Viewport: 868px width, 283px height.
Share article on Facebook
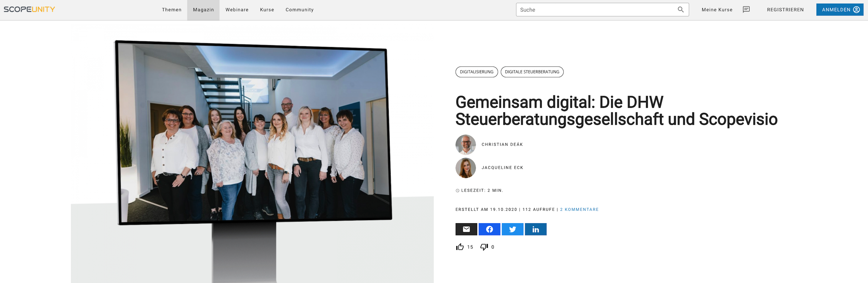489,229
